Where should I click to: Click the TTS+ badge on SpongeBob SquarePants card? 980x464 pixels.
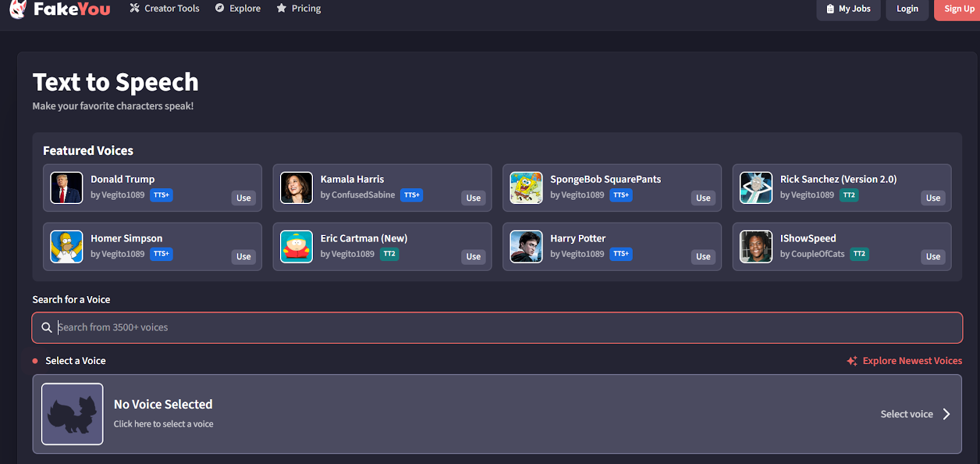(x=621, y=195)
